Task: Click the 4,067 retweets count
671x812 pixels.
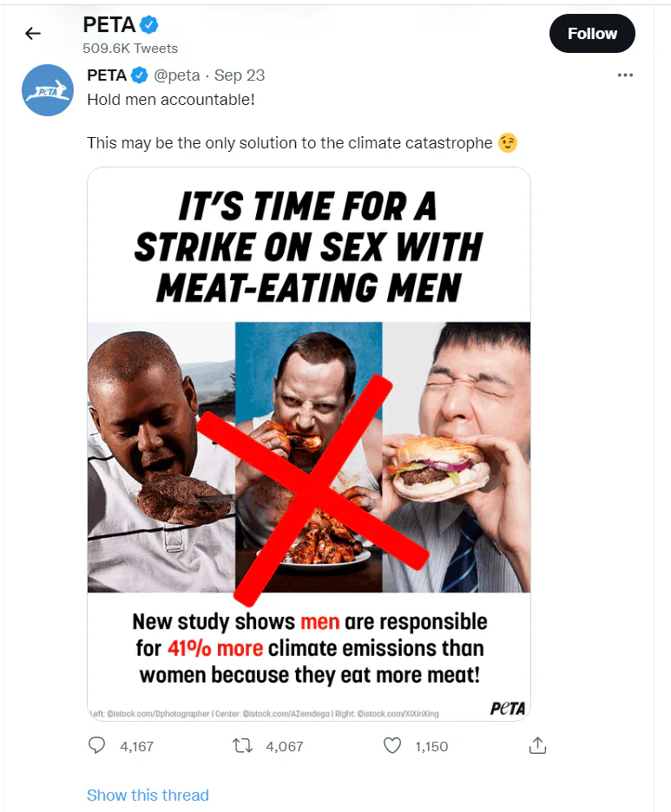Action: pyautogui.click(x=284, y=746)
